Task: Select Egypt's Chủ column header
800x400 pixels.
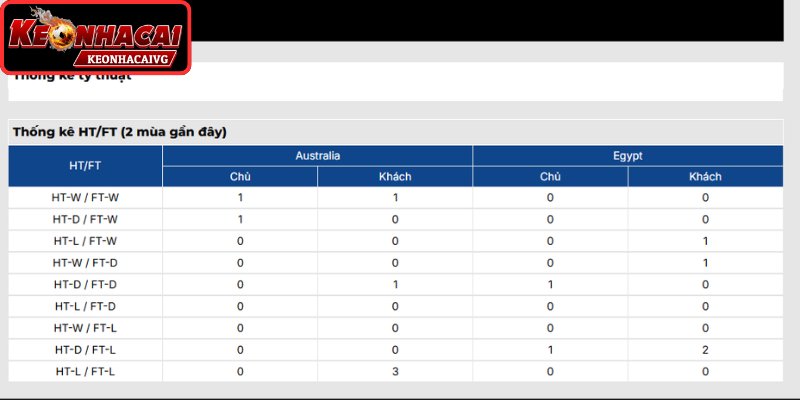Action: pos(550,177)
